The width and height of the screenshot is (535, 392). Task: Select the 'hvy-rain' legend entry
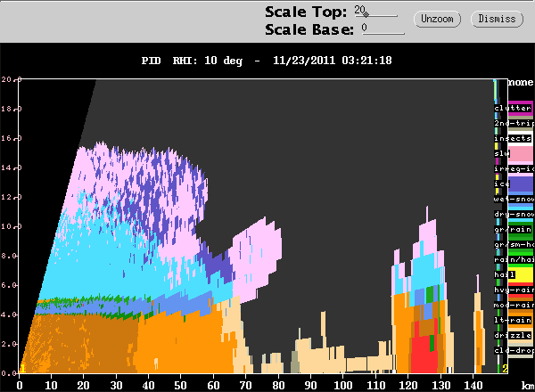click(x=514, y=290)
